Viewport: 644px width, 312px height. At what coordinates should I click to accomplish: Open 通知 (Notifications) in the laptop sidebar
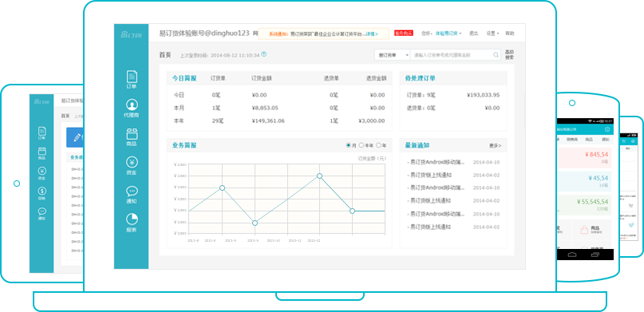(132, 195)
